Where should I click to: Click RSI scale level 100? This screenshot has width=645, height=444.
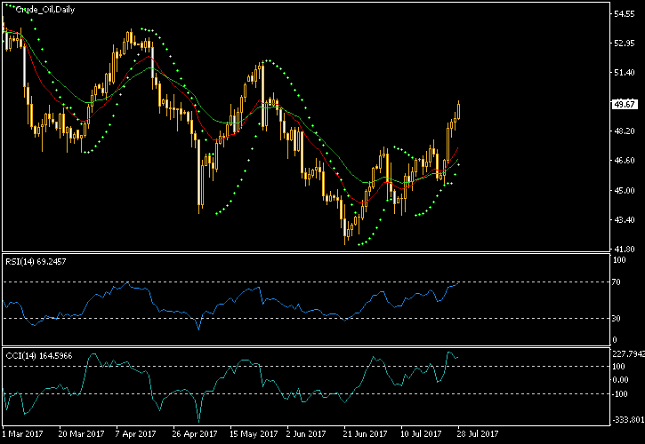[x=619, y=260]
